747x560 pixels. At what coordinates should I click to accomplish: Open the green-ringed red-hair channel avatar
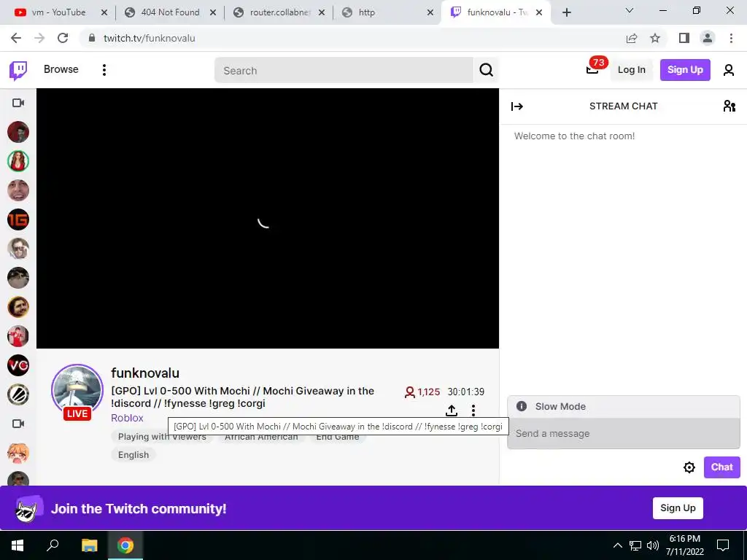[18, 161]
